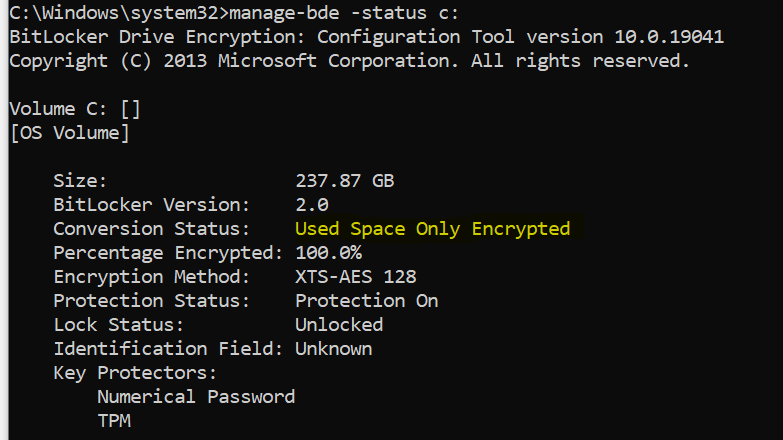Click the Conversion Status label
The height and width of the screenshot is (440, 783).
pyautogui.click(x=161, y=229)
